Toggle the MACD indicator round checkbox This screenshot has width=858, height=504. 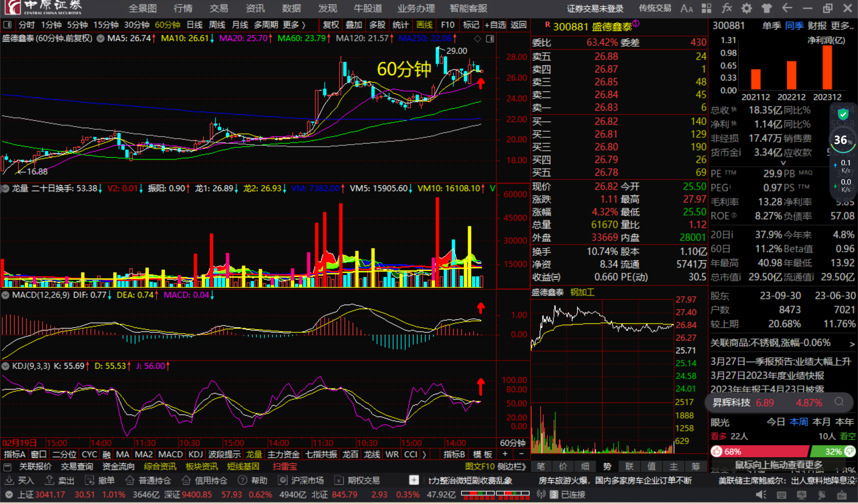(6, 295)
